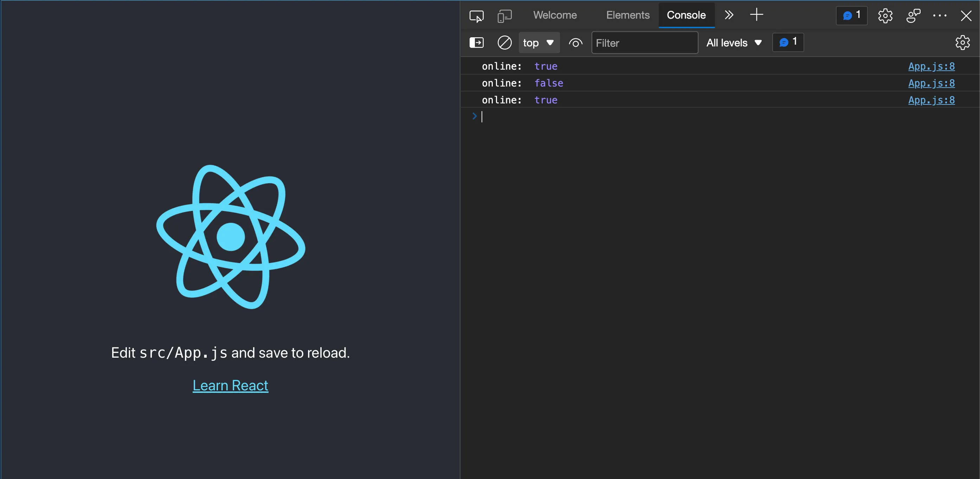The width and height of the screenshot is (980, 479).
Task: Open DevTools settings gear in top bar
Action: pyautogui.click(x=885, y=15)
